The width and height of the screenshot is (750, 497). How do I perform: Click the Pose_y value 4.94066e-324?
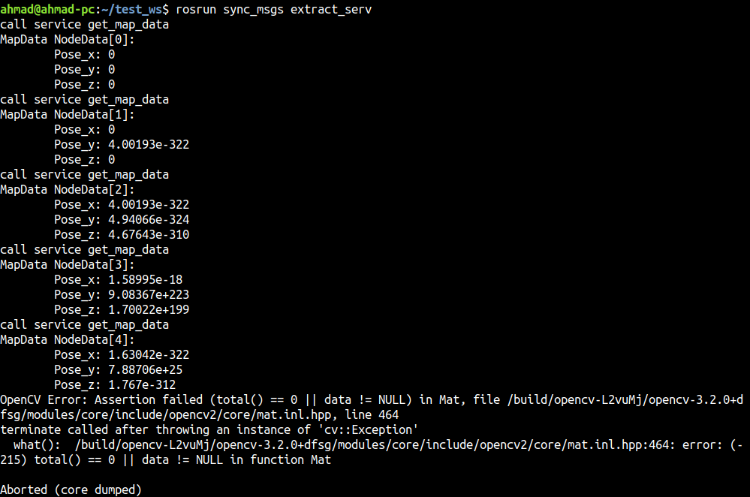[x=147, y=219]
